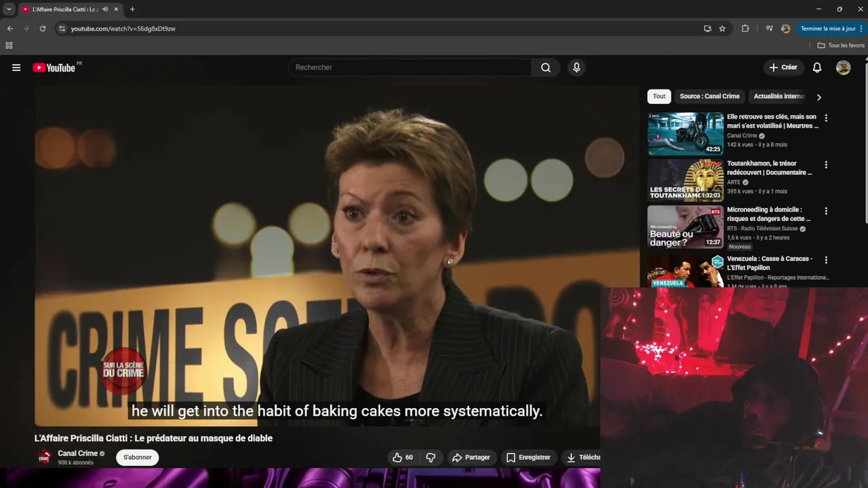The image size is (868, 488).
Task: Click ARTE channel name
Action: click(734, 182)
